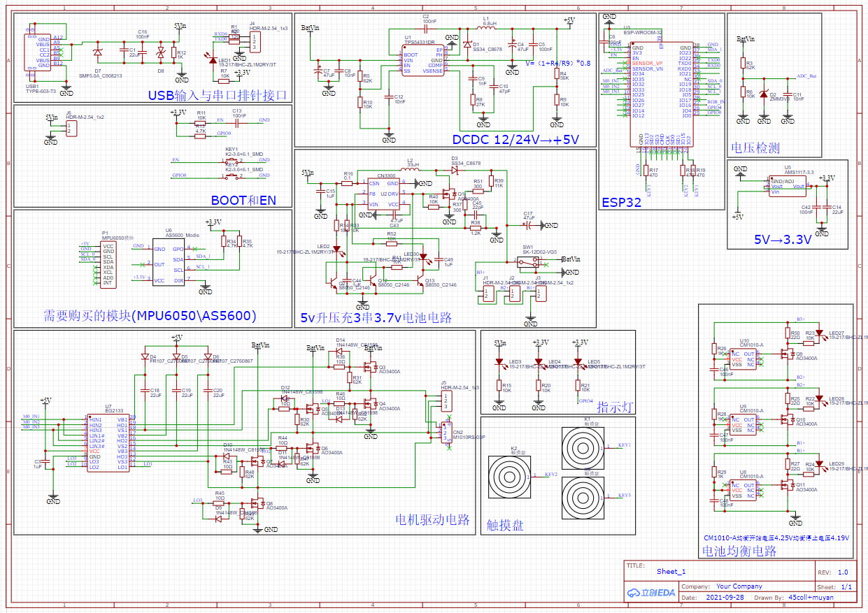Image resolution: width=868 pixels, height=613 pixels.
Task: Click the 'M0_IN1' net label near U7
Action: pos(31,417)
